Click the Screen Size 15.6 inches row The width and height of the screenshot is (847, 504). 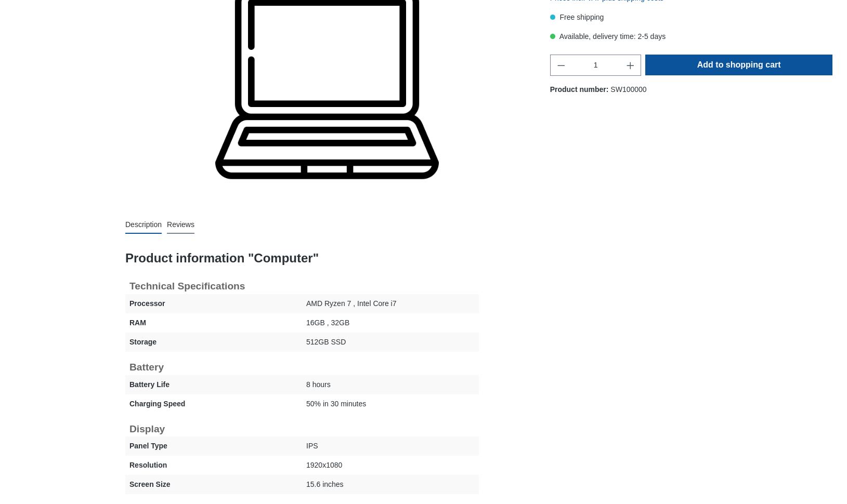[302, 484]
